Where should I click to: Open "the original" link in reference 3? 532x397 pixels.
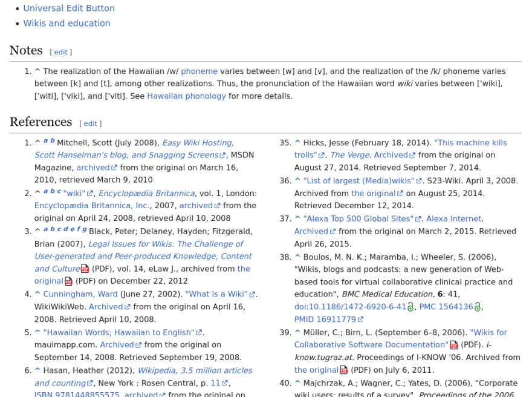click(x=142, y=275)
